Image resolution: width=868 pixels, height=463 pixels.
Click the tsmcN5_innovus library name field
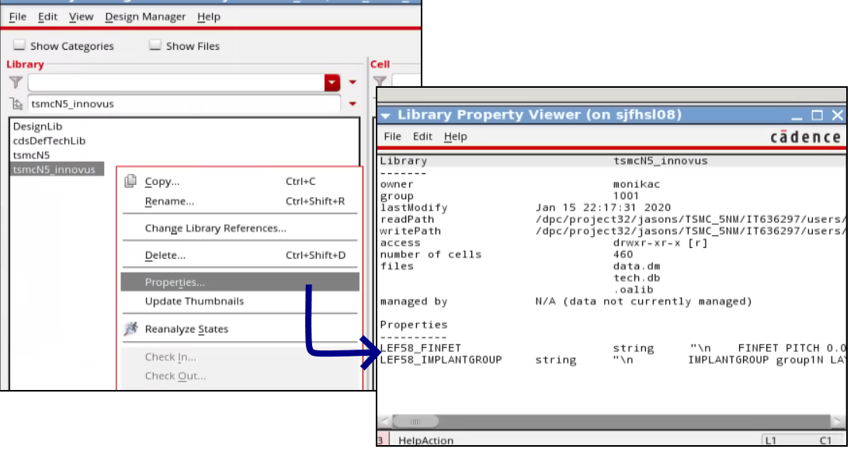tap(184, 103)
